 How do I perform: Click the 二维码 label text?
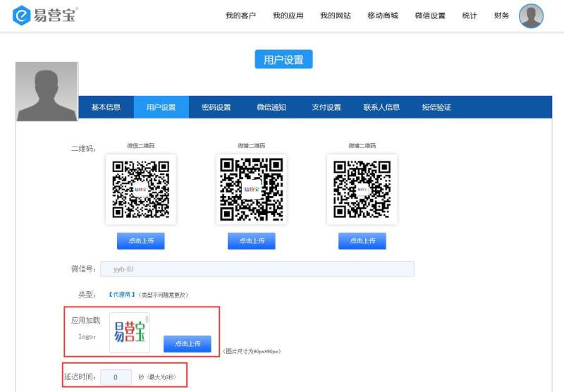83,149
